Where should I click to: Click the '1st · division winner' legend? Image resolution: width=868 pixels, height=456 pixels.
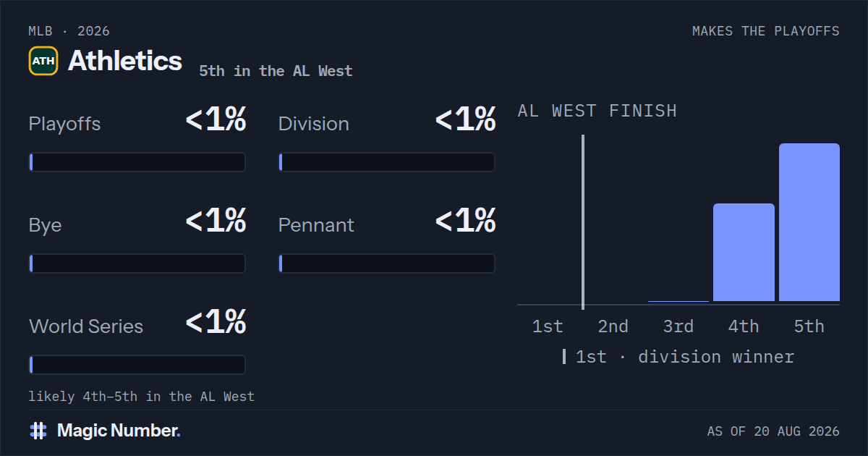pyautogui.click(x=678, y=357)
